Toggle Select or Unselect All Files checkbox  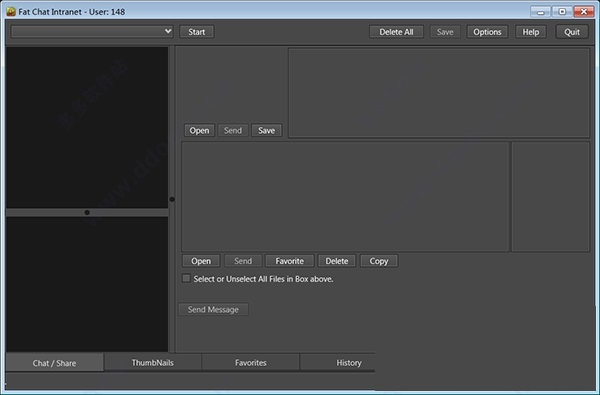186,278
